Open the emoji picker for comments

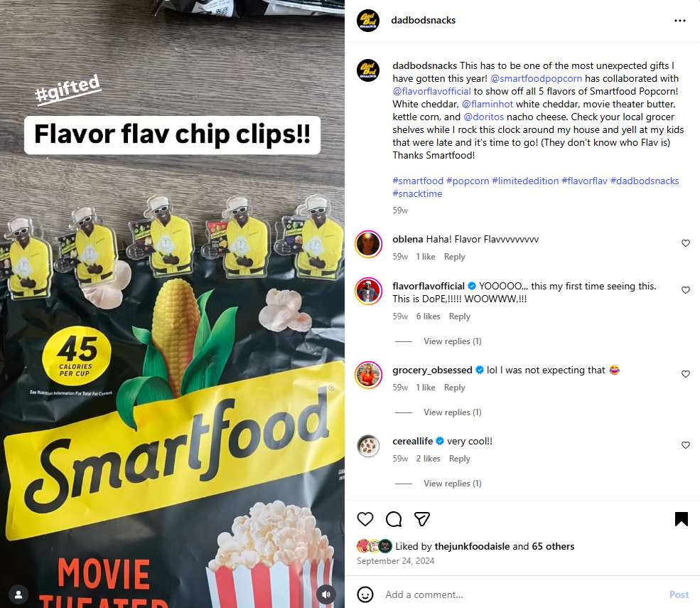(365, 594)
